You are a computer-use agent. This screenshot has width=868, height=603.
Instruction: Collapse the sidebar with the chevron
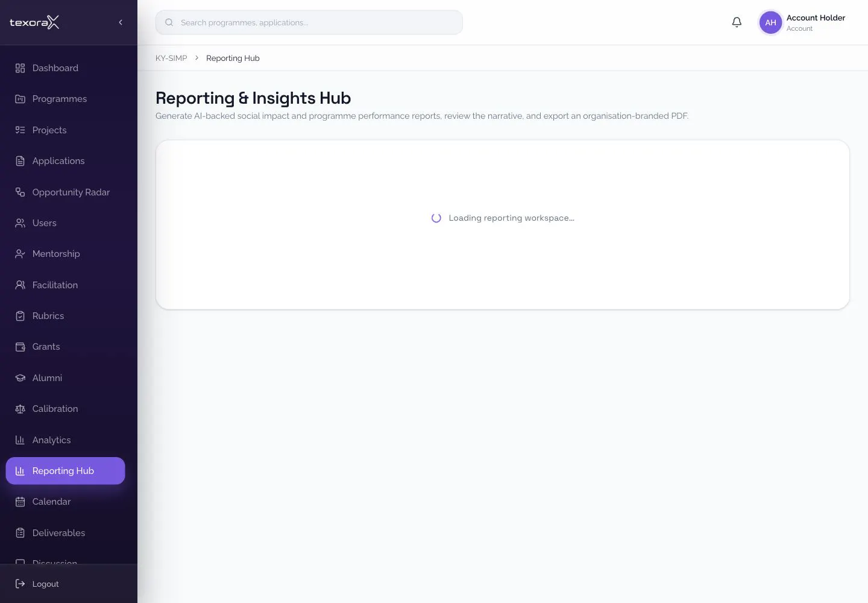pos(121,22)
